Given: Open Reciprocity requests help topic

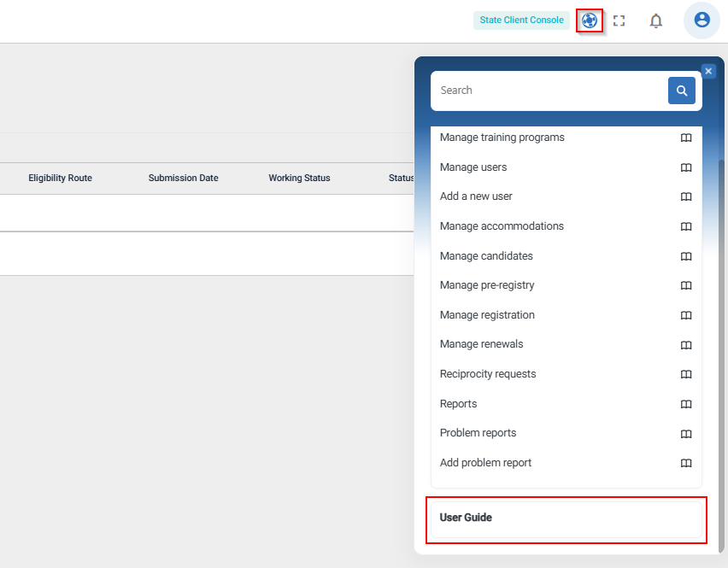Looking at the screenshot, I should (x=488, y=373).
